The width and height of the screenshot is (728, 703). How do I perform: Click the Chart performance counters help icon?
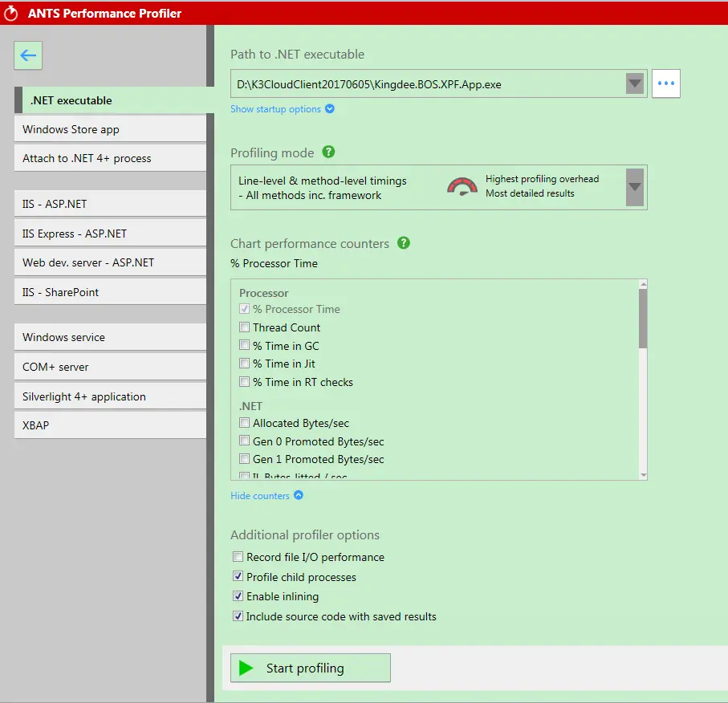point(404,243)
